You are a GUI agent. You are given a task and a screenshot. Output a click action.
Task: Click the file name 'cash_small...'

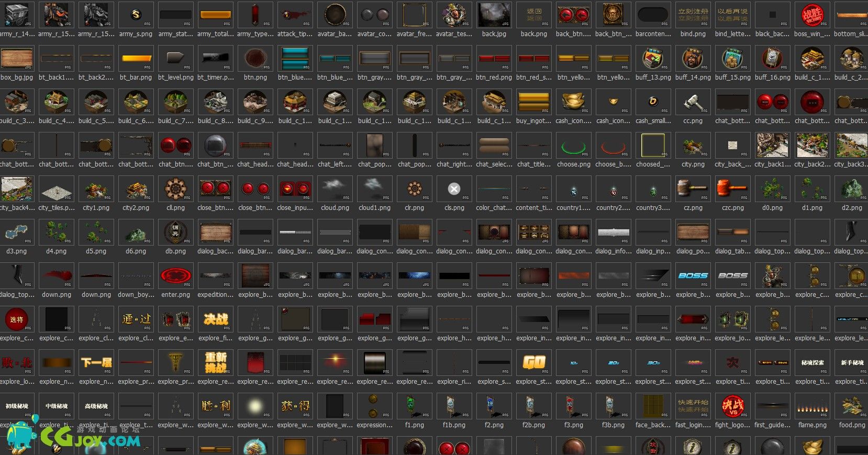tap(653, 121)
